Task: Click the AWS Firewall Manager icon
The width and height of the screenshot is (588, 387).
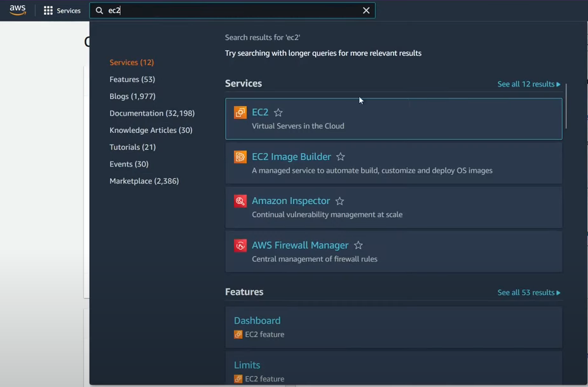Action: coord(240,246)
